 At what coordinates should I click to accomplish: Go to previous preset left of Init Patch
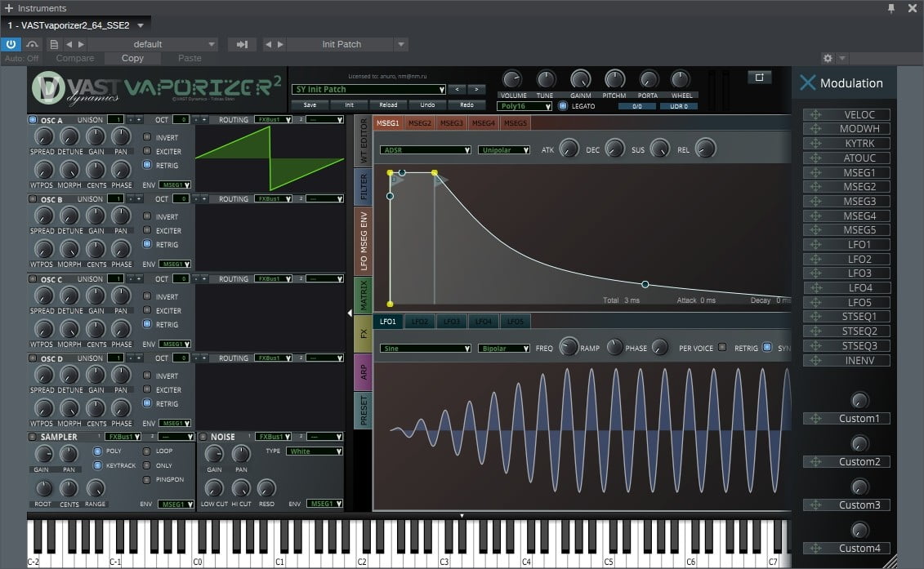(x=269, y=44)
